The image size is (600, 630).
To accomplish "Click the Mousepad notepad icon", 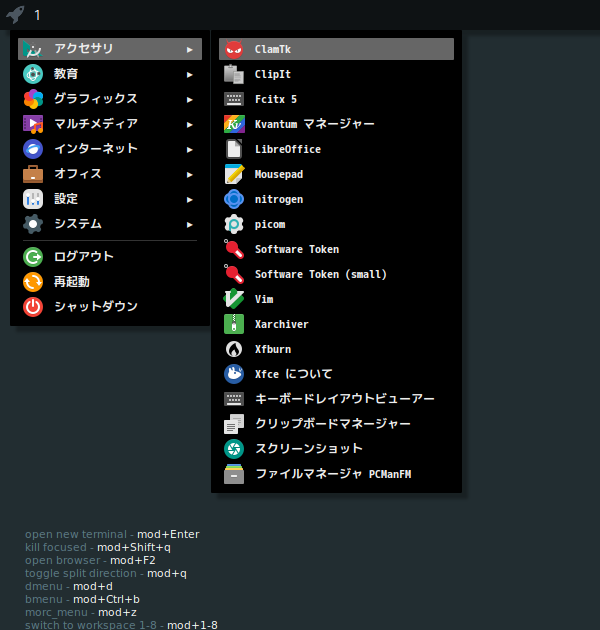I will coord(233,174).
